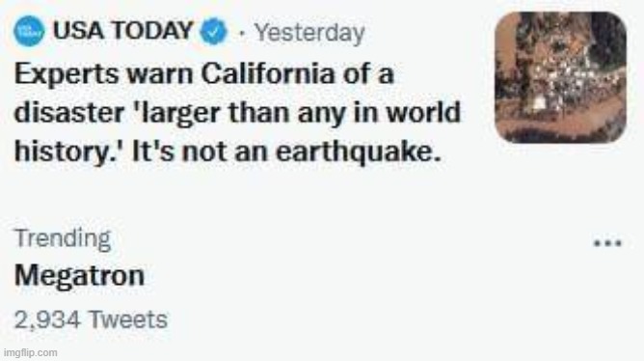
Task: Click the word "disaster" in the headline
Action: tap(69, 112)
